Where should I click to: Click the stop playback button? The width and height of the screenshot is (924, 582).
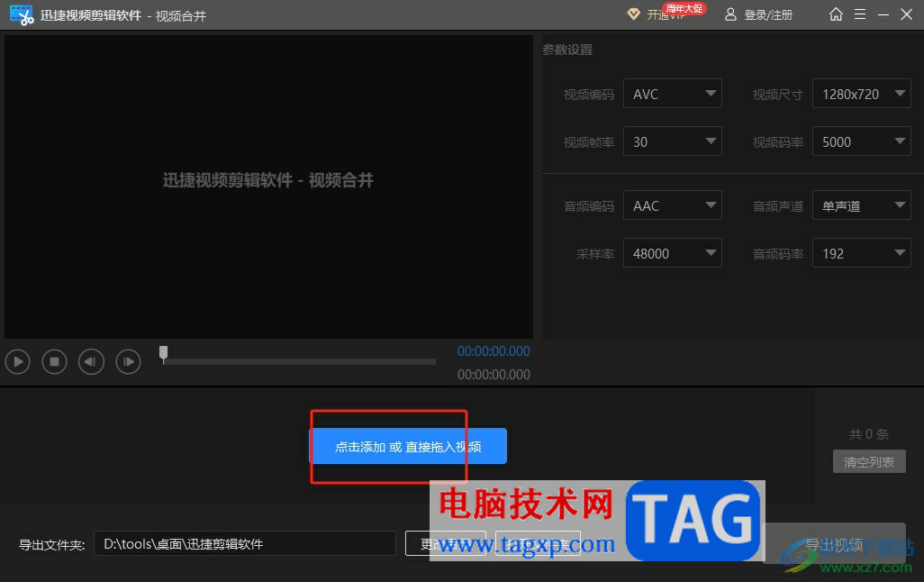(54, 361)
